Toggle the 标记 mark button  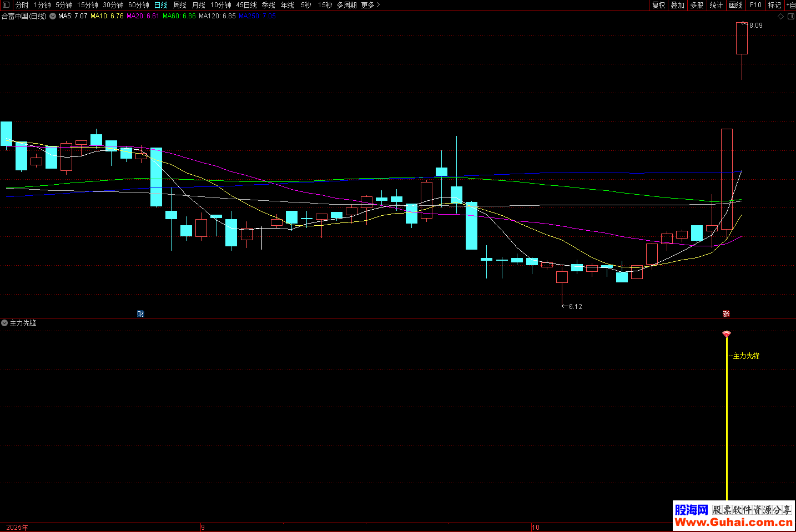774,5
